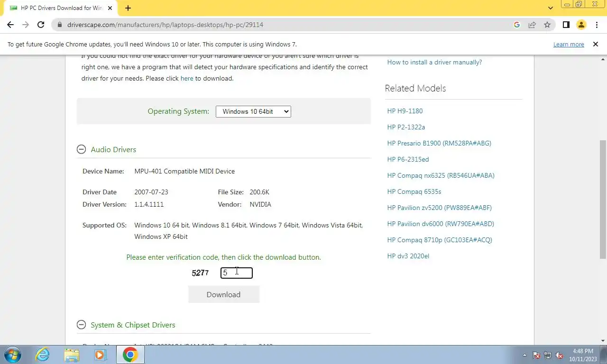Screen dimensions: 607x364
Task: Click the driver date 2007-07-23
Action: coord(151,192)
